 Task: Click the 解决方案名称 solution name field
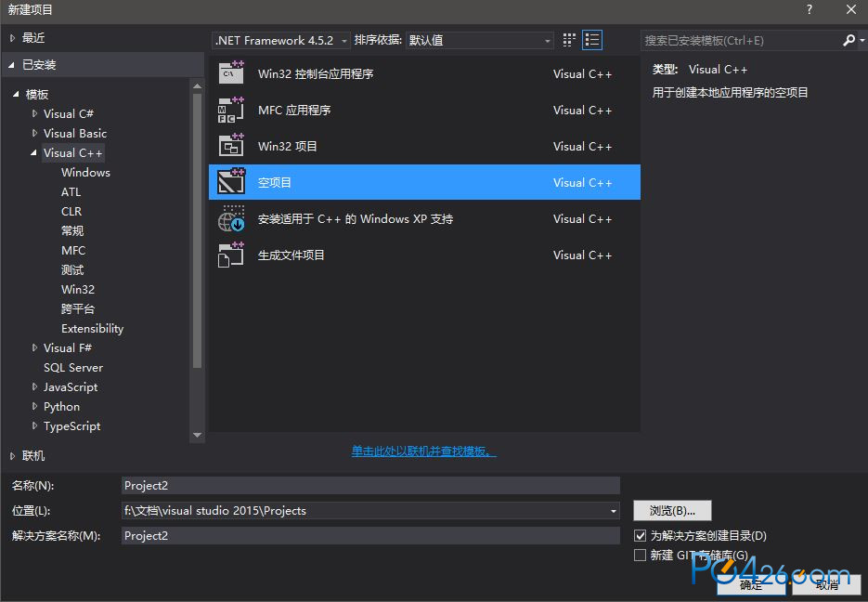coord(370,535)
